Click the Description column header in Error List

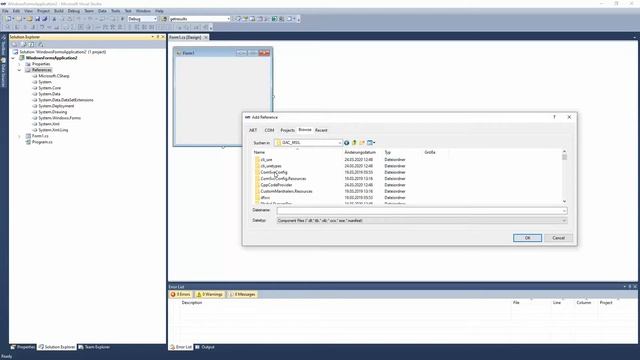coord(192,303)
